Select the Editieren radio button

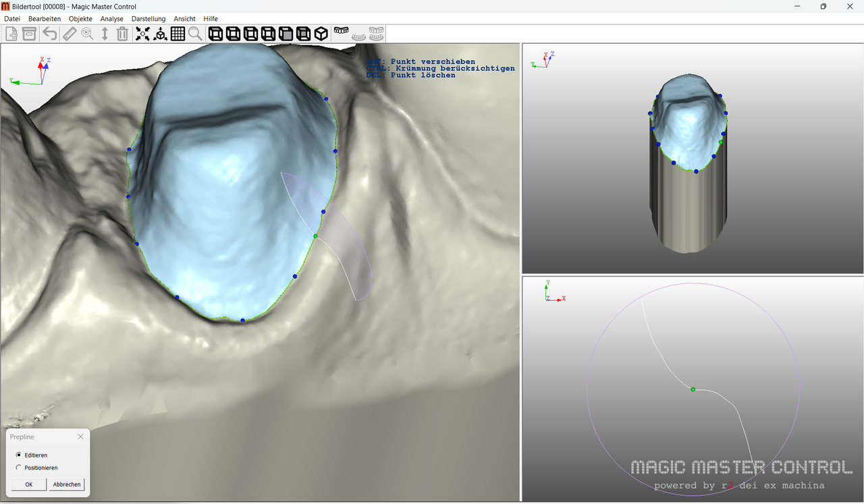coord(19,455)
